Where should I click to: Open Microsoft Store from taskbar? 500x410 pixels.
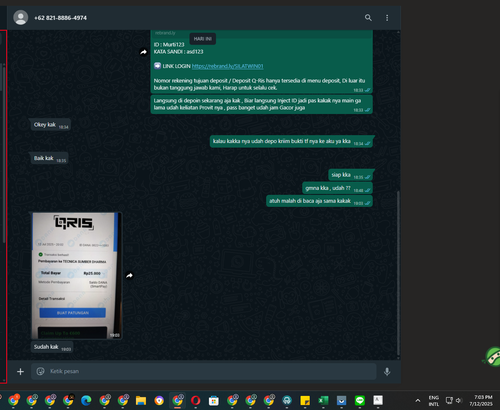214,400
